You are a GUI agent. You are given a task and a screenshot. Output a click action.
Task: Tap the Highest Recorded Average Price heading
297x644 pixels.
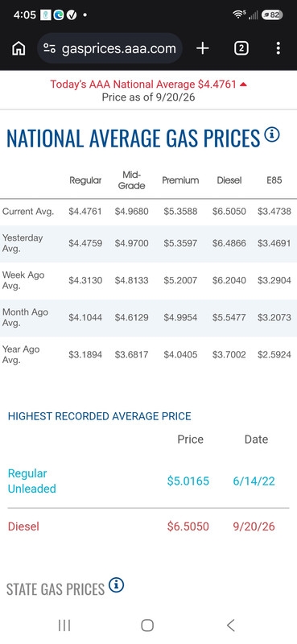click(100, 416)
